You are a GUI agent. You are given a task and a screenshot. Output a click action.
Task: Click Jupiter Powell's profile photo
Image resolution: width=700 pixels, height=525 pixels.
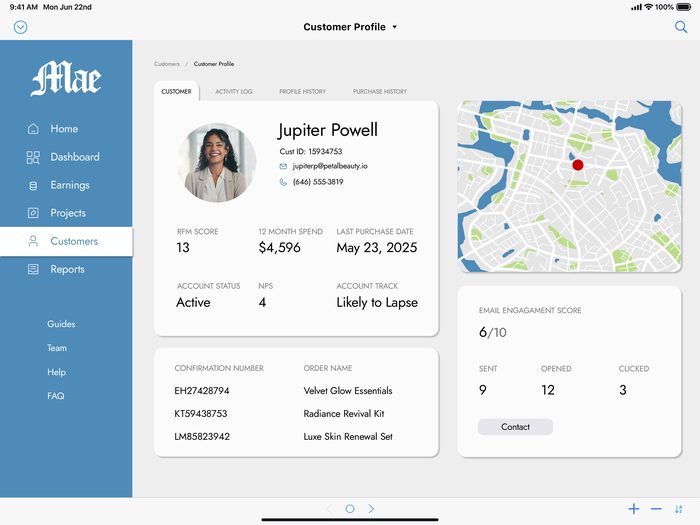(x=217, y=163)
